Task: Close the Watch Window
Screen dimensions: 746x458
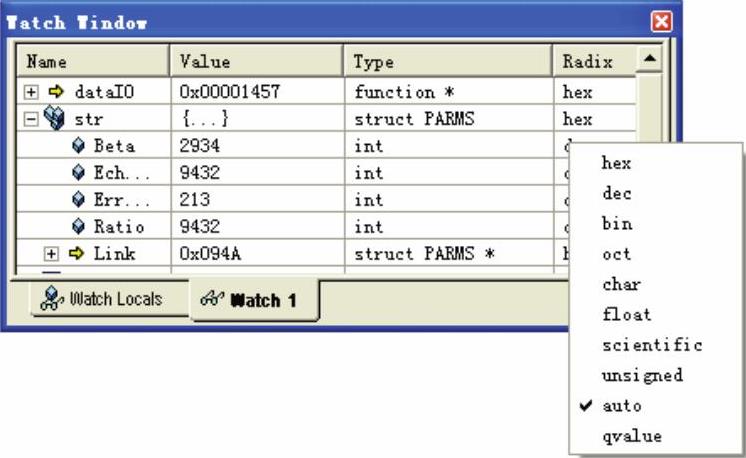Action: (661, 21)
